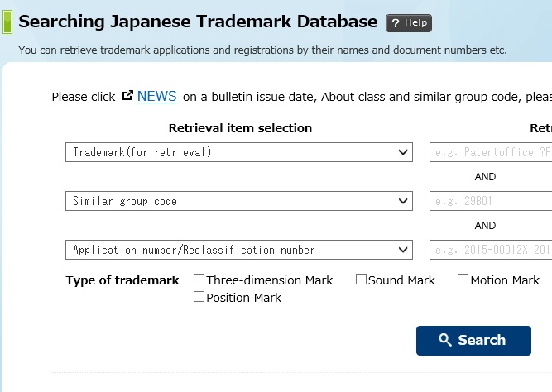This screenshot has width=552, height=392.
Task: Click the external link icon beside NEWS
Action: (127, 95)
